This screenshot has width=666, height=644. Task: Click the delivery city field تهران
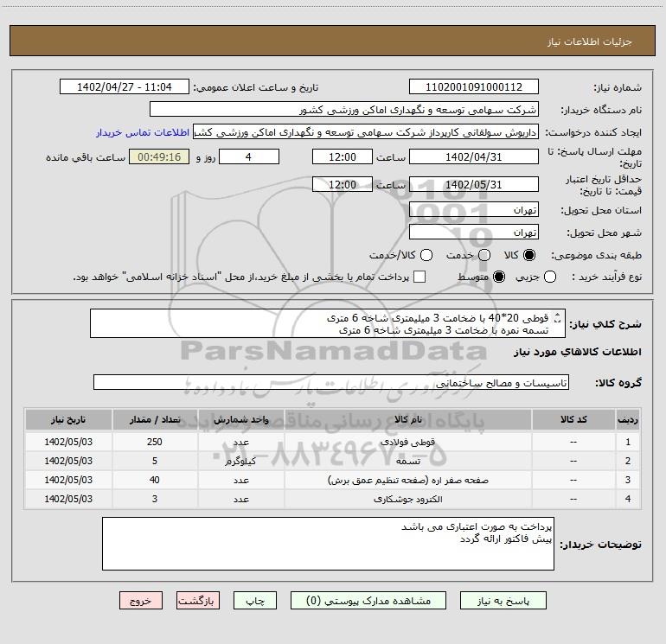474,233
